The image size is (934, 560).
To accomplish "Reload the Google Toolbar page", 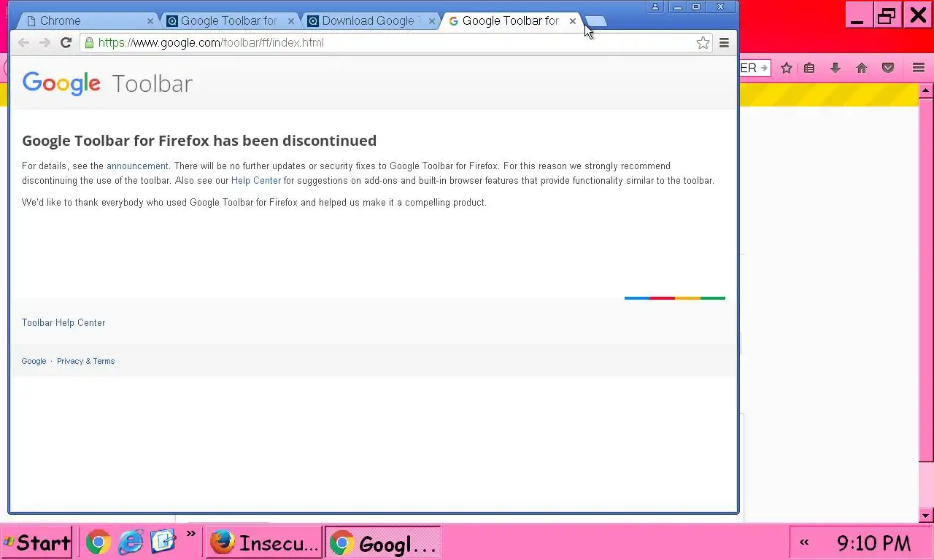I will click(x=66, y=43).
